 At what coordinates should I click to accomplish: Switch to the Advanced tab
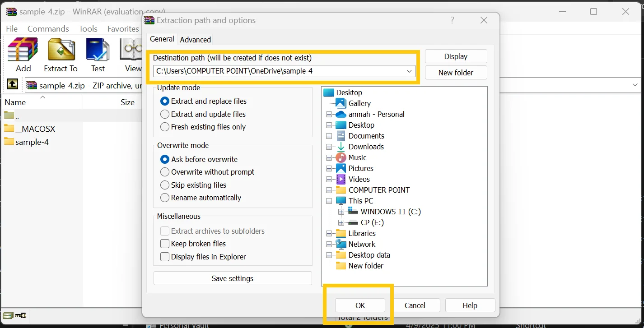coord(195,40)
